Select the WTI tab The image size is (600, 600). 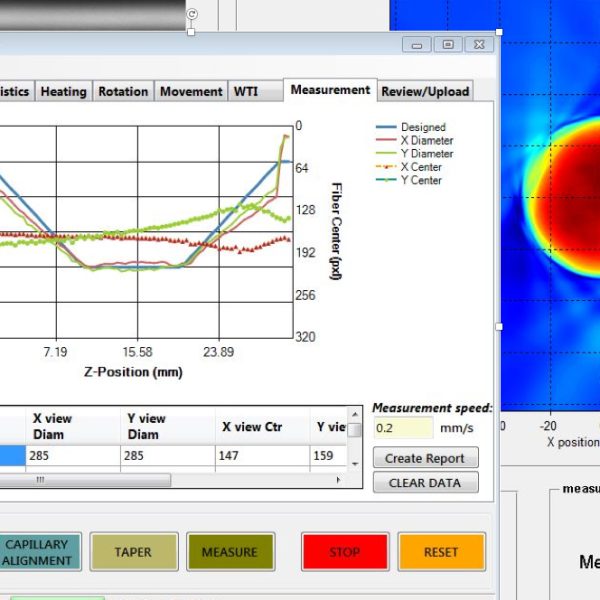245,91
